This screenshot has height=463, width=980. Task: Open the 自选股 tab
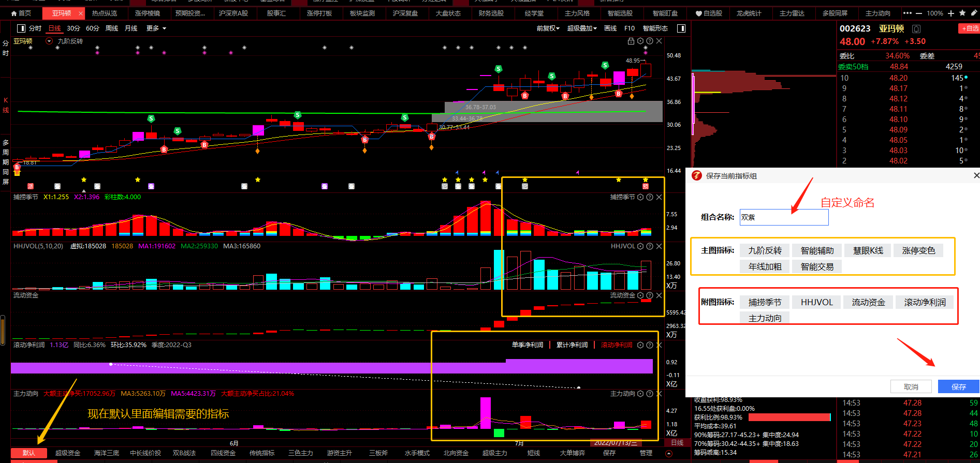tap(709, 13)
